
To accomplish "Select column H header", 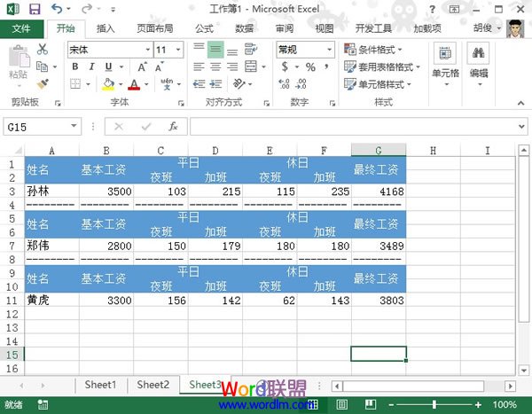I will tap(433, 151).
